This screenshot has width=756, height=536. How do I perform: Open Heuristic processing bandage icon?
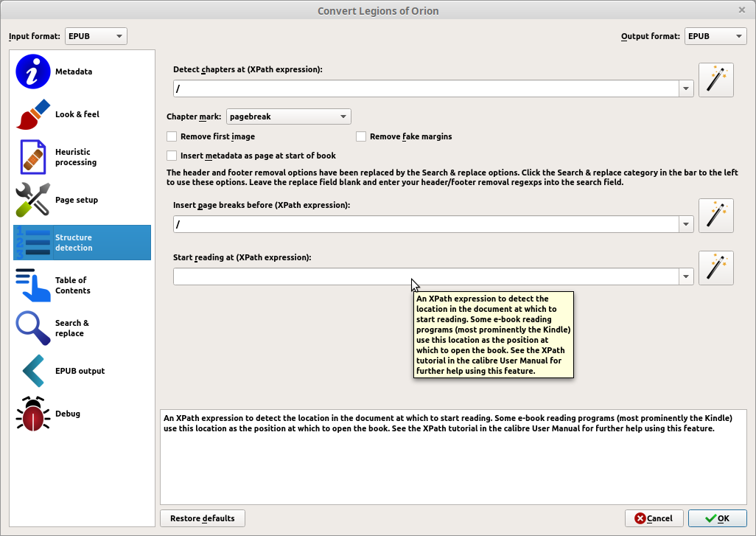click(32, 157)
